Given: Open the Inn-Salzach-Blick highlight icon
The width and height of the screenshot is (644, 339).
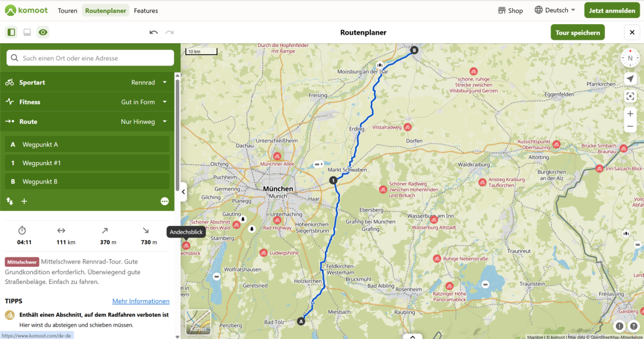Looking at the screenshot, I should (599, 168).
